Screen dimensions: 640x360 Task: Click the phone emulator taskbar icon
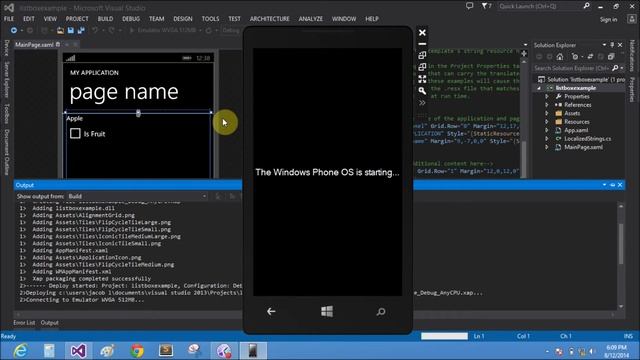253,351
